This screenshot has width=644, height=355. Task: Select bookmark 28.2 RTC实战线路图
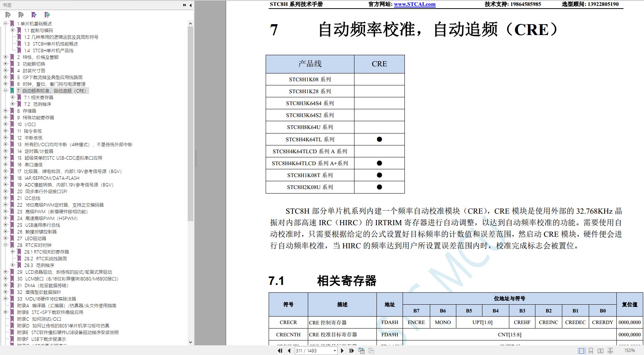click(46, 258)
